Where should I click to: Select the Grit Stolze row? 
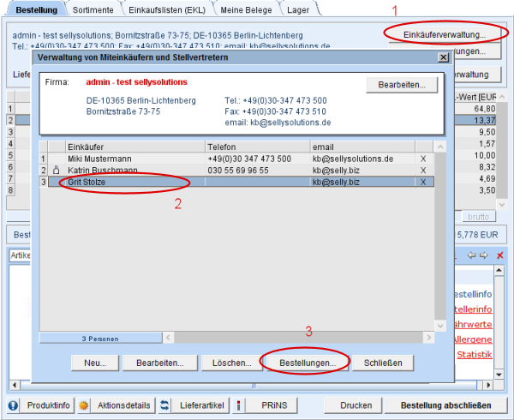(128, 182)
